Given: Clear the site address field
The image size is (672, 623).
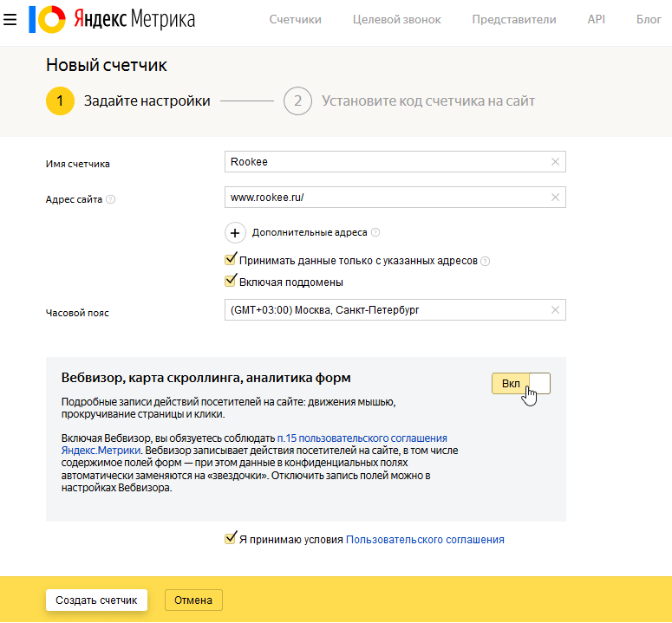Looking at the screenshot, I should [555, 198].
